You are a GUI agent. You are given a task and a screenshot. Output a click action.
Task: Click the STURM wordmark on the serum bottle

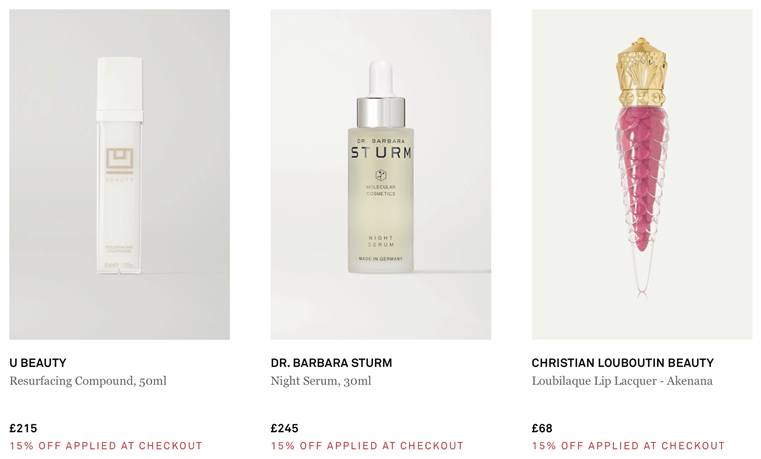point(381,153)
